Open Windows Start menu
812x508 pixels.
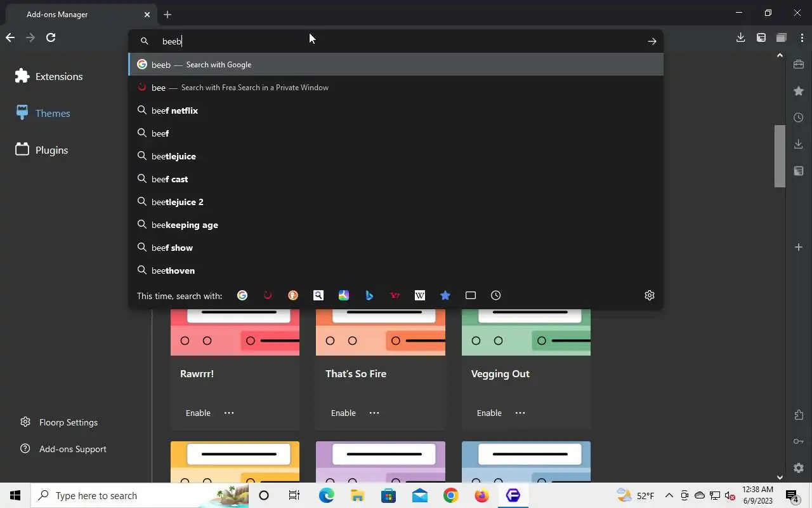click(x=15, y=495)
